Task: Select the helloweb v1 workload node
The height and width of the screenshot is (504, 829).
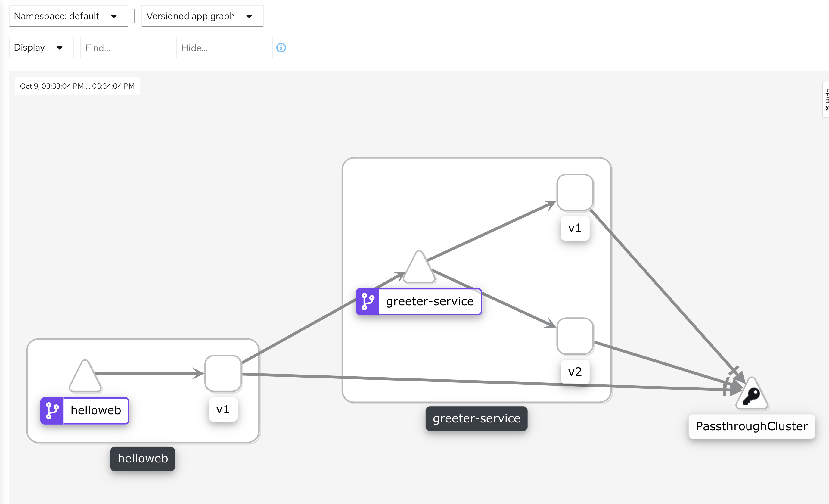Action: coord(223,373)
